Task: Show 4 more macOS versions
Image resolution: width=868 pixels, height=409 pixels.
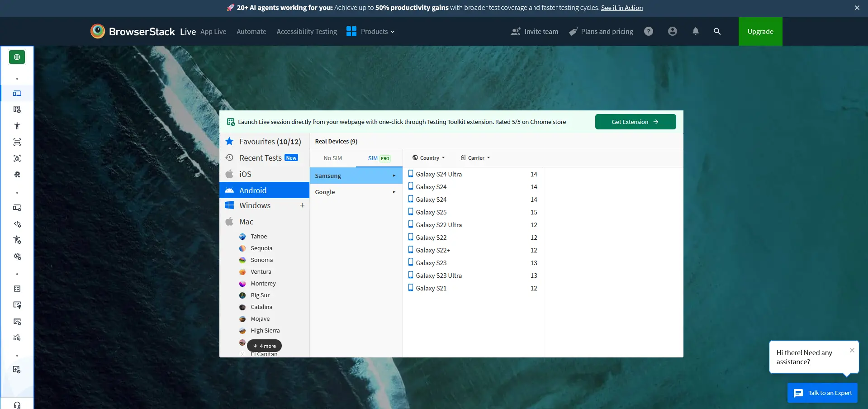Action: tap(265, 346)
